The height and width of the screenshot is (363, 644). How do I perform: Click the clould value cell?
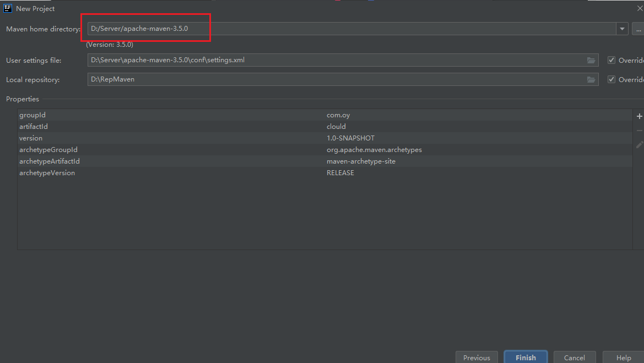click(x=336, y=127)
